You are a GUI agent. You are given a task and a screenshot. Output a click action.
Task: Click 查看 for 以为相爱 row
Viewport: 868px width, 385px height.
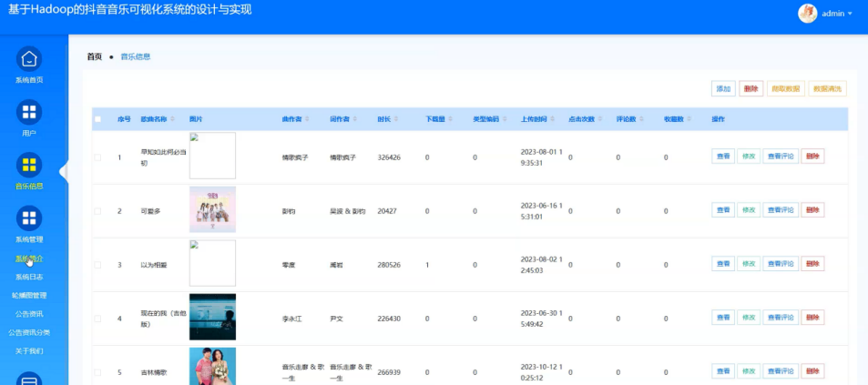[723, 263]
